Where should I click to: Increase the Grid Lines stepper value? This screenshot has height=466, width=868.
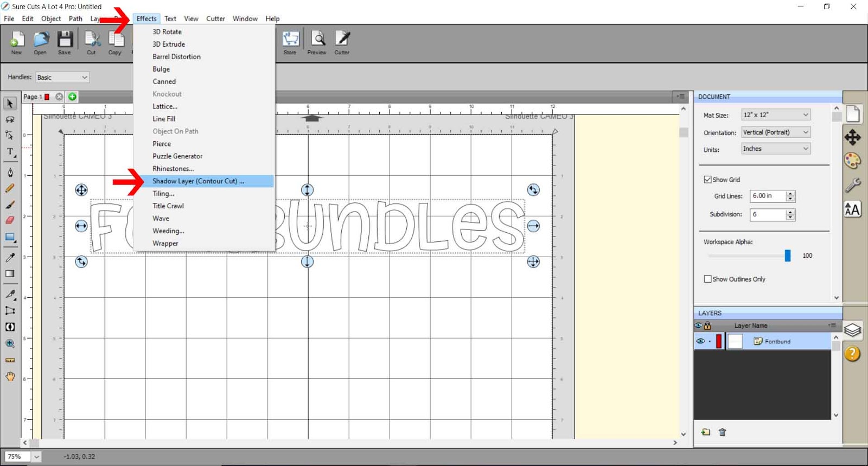tap(790, 193)
